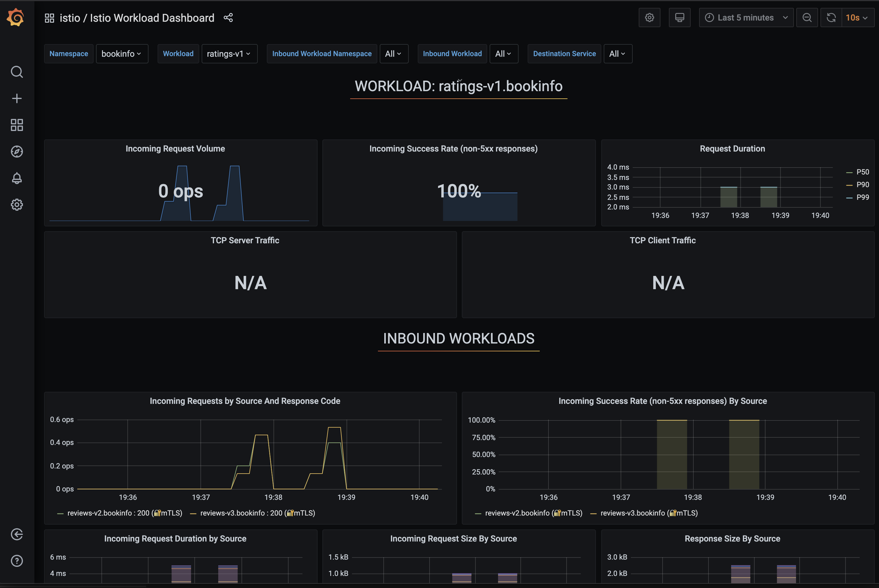Image resolution: width=879 pixels, height=588 pixels.
Task: Expand the Last 5 minutes time picker
Action: [746, 18]
